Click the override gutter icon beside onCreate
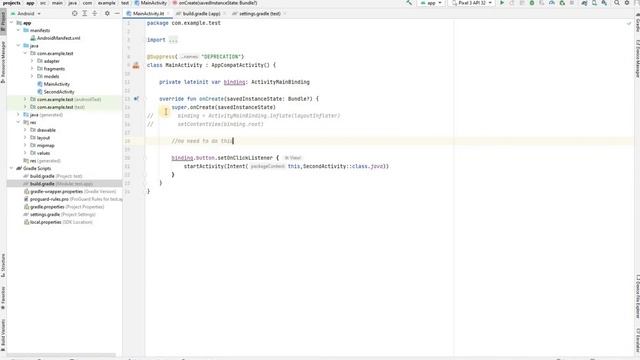Image resolution: width=640 pixels, height=360 pixels. point(136,99)
